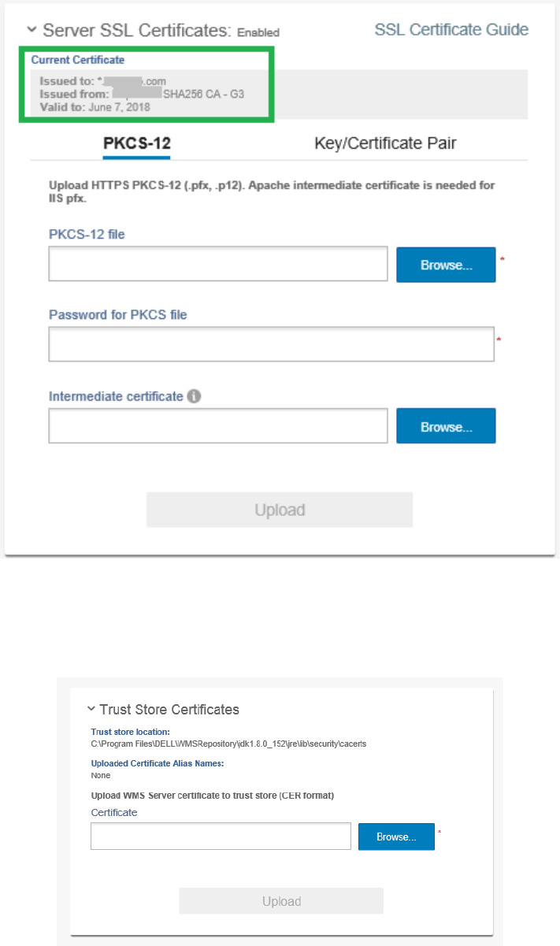Click Upload under Server SSL Certificates
Screen dimensions: 560x946
coord(280,510)
